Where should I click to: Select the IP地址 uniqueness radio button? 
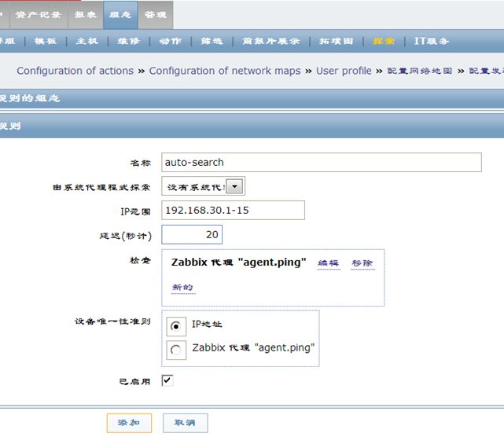coord(176,326)
